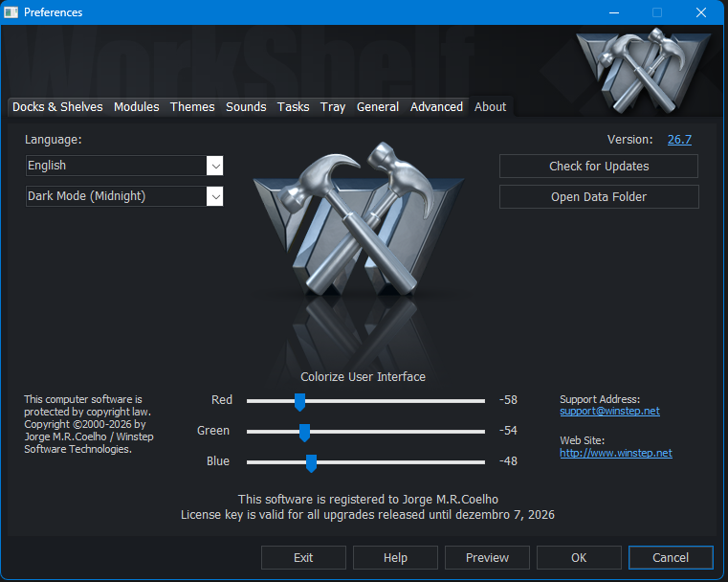Click Open Data Folder button
The height and width of the screenshot is (582, 728).
click(599, 197)
